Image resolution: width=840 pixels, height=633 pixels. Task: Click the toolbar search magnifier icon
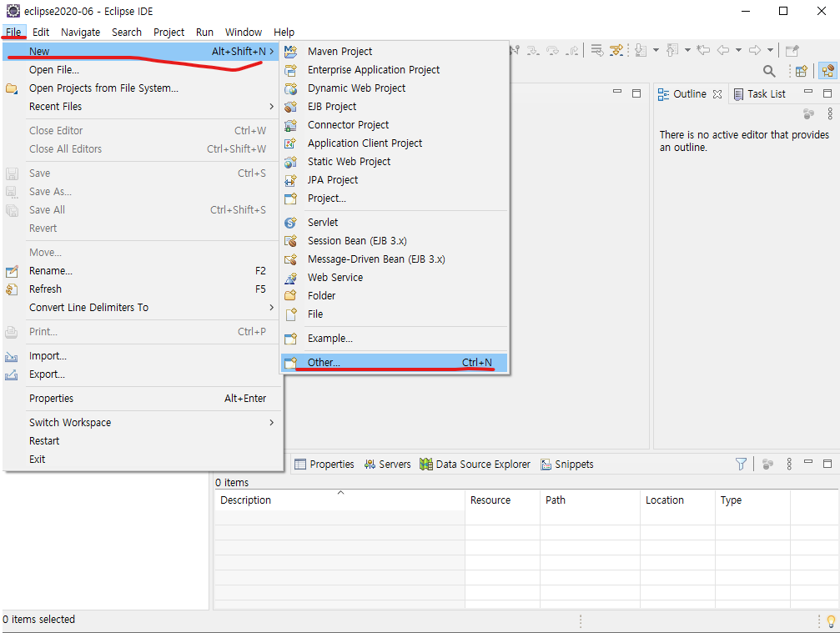(769, 71)
